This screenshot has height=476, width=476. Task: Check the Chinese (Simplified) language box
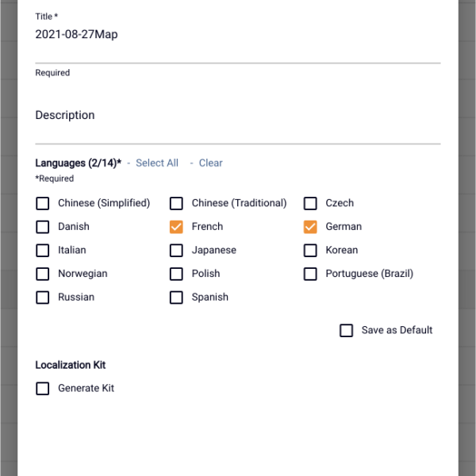(x=43, y=203)
